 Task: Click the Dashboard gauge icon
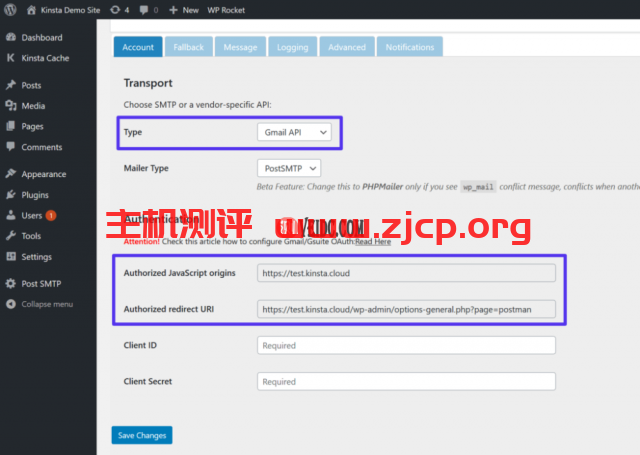tap(11, 37)
